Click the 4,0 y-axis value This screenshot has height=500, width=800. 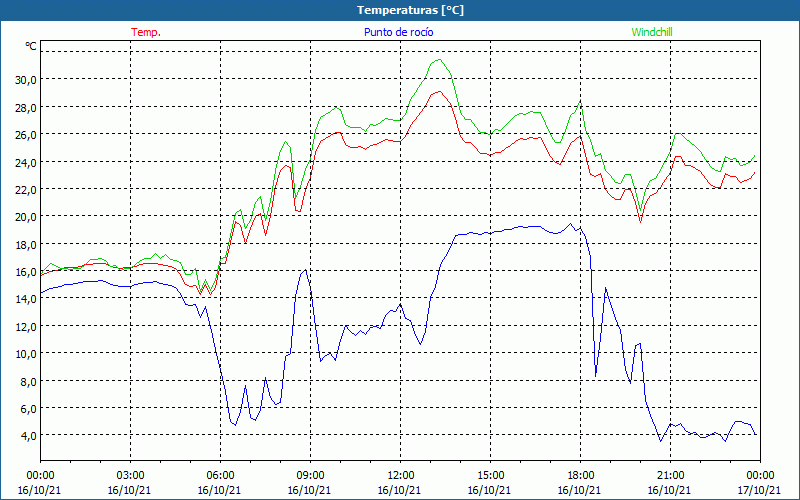(29, 436)
